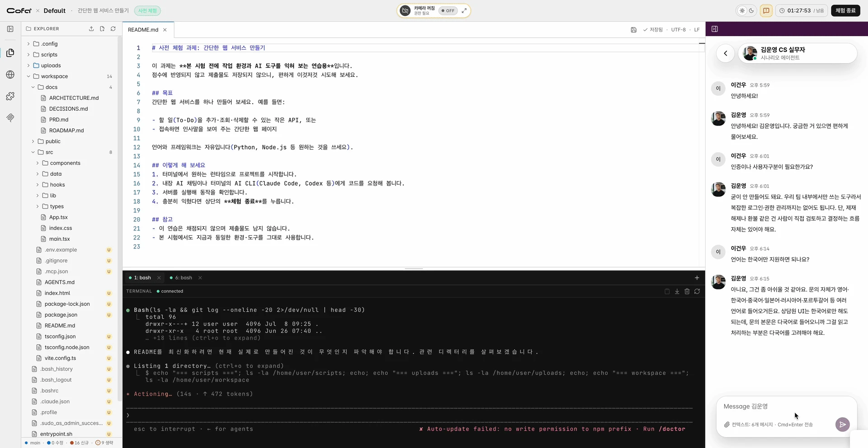Screen dimensions: 868x448
Task: Send the chat message
Action: [x=843, y=425]
